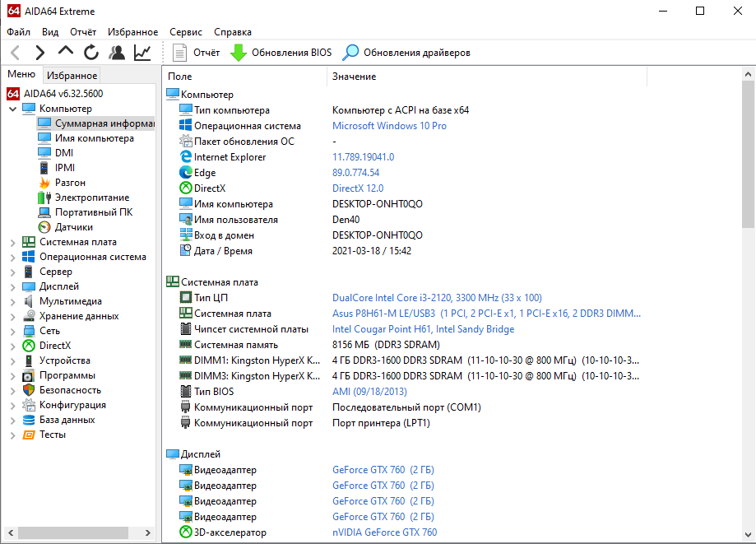Open the Сервис menu

186,32
